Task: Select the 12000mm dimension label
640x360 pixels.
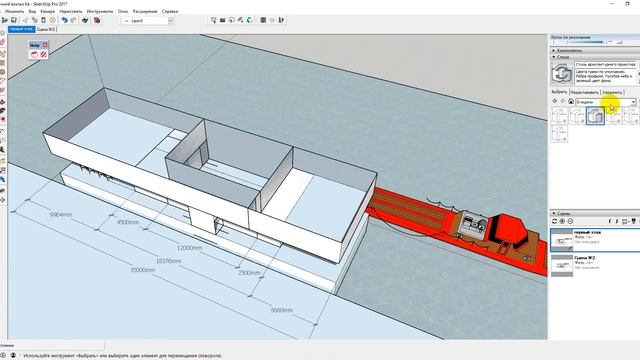Action: (189, 248)
